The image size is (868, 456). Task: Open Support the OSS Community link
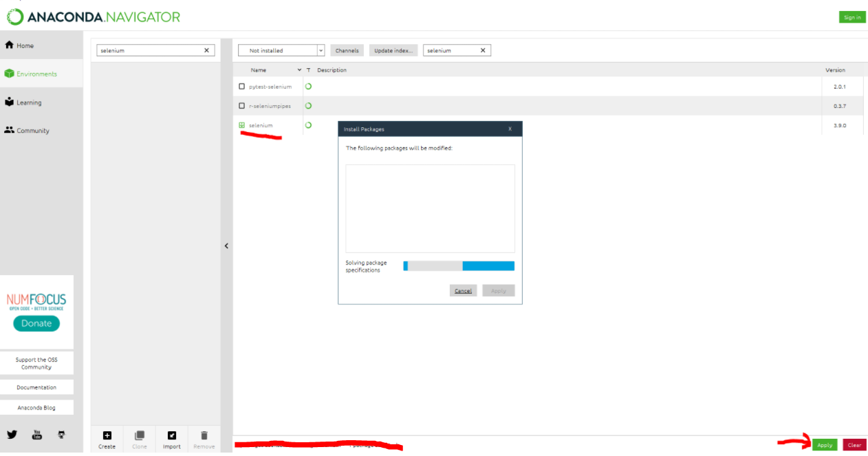click(x=36, y=363)
